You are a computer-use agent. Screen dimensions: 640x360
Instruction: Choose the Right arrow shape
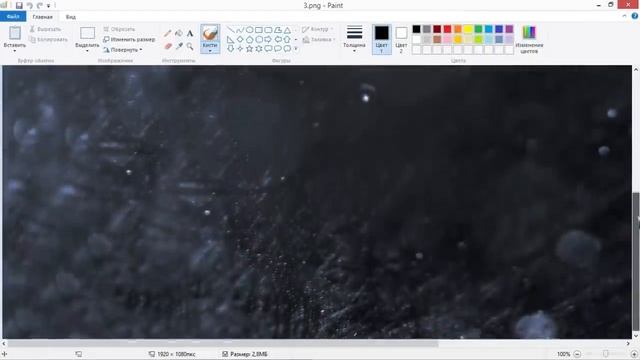(x=268, y=40)
